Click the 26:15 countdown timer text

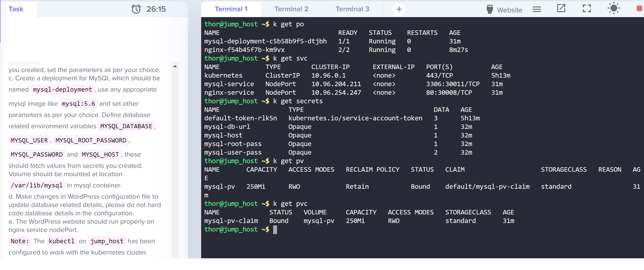tap(156, 9)
